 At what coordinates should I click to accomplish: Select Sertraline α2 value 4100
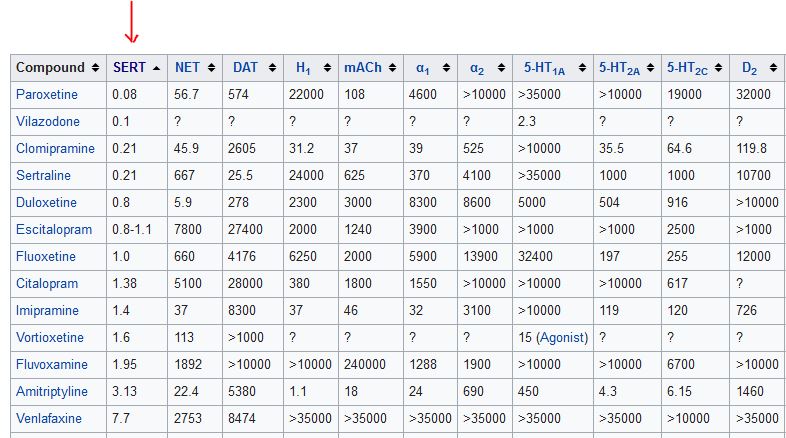(x=477, y=176)
